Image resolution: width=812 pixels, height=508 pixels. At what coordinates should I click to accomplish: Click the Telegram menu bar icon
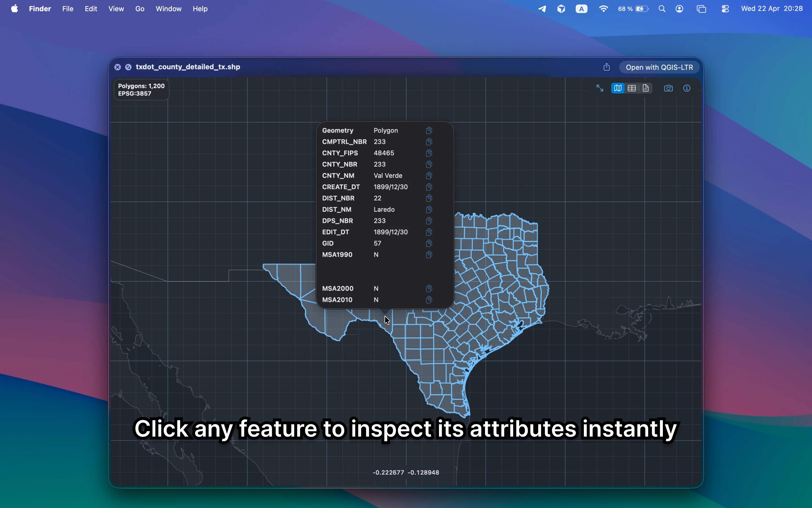point(542,9)
